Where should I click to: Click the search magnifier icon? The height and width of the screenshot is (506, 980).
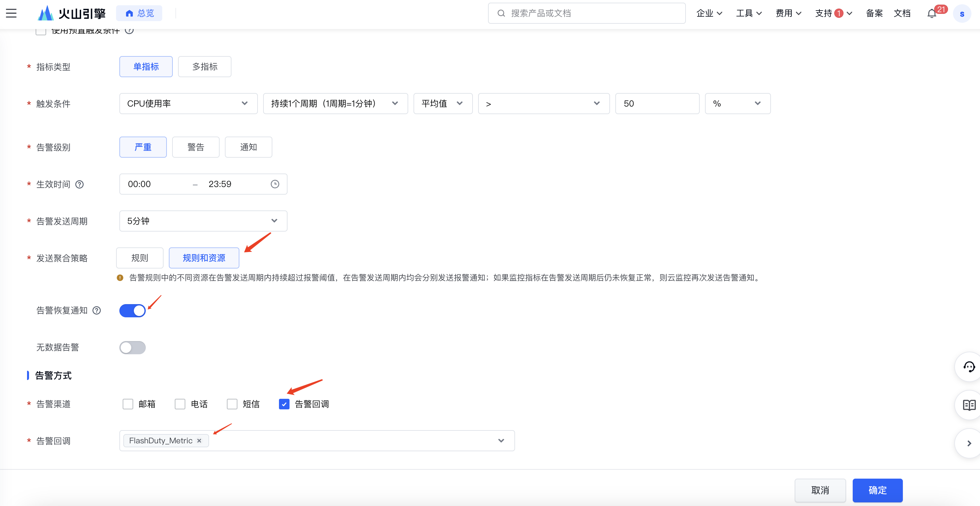click(x=501, y=13)
